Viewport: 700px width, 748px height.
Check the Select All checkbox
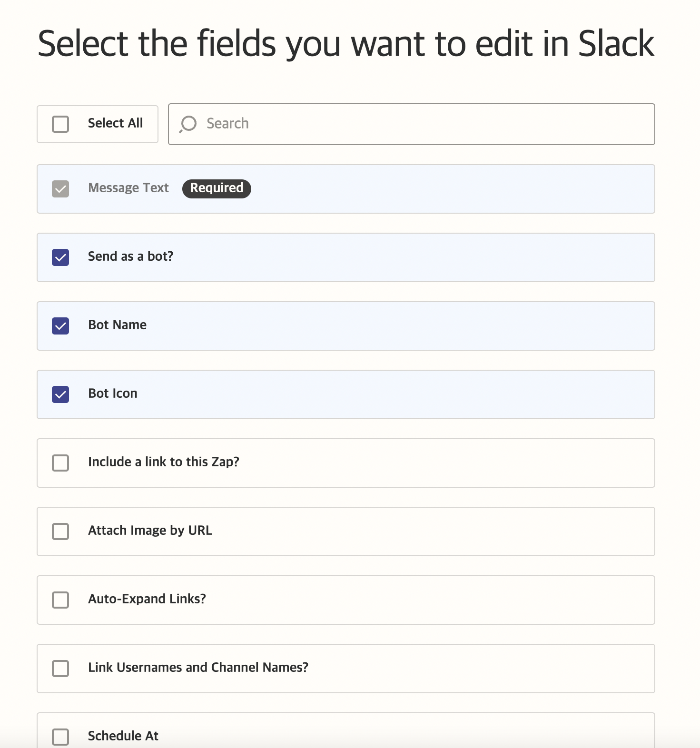tap(60, 124)
